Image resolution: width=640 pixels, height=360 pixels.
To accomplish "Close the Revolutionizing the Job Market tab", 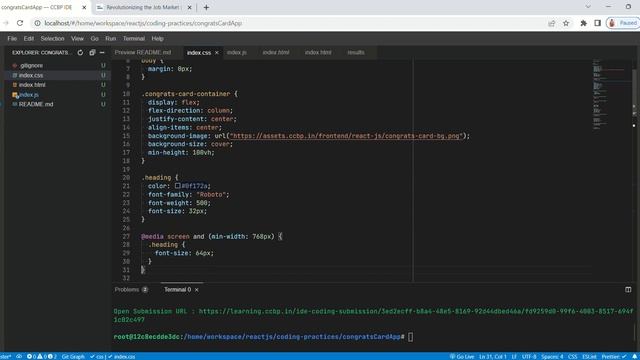I will pyautogui.click(x=189, y=7).
